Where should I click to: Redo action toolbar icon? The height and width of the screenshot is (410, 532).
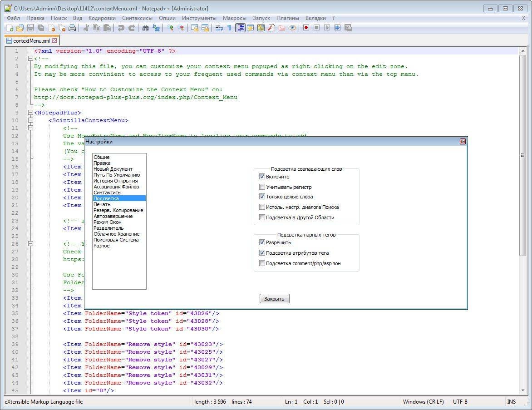coord(132,28)
